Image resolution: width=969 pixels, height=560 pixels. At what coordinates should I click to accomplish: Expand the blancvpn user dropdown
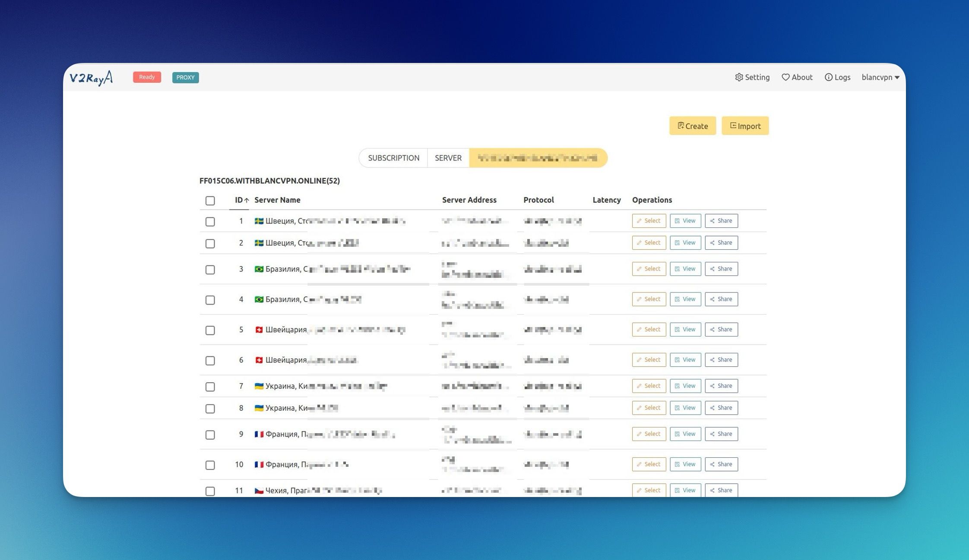click(880, 77)
